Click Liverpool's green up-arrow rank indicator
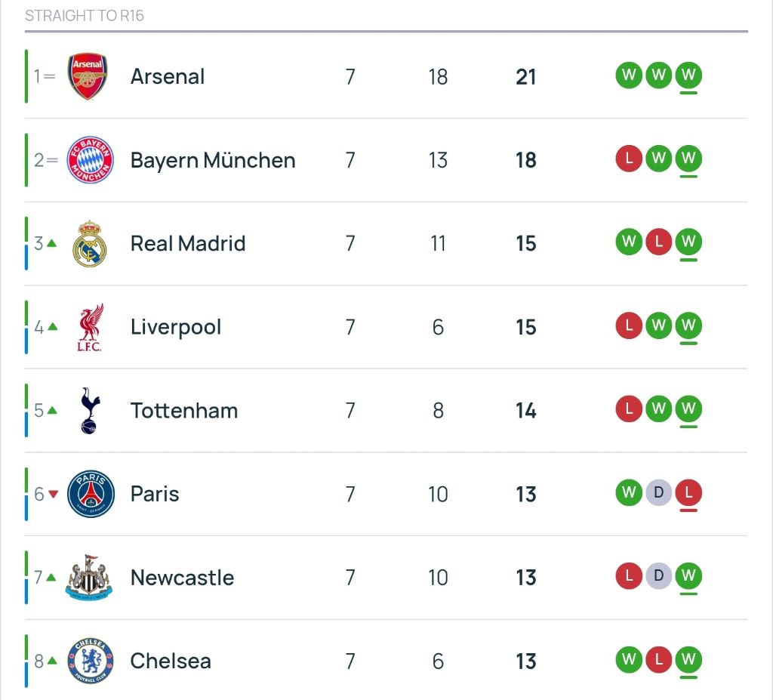 (52, 327)
